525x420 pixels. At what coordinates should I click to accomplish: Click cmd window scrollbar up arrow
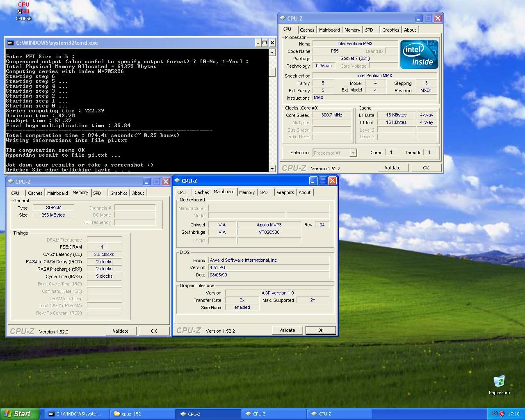(x=272, y=52)
